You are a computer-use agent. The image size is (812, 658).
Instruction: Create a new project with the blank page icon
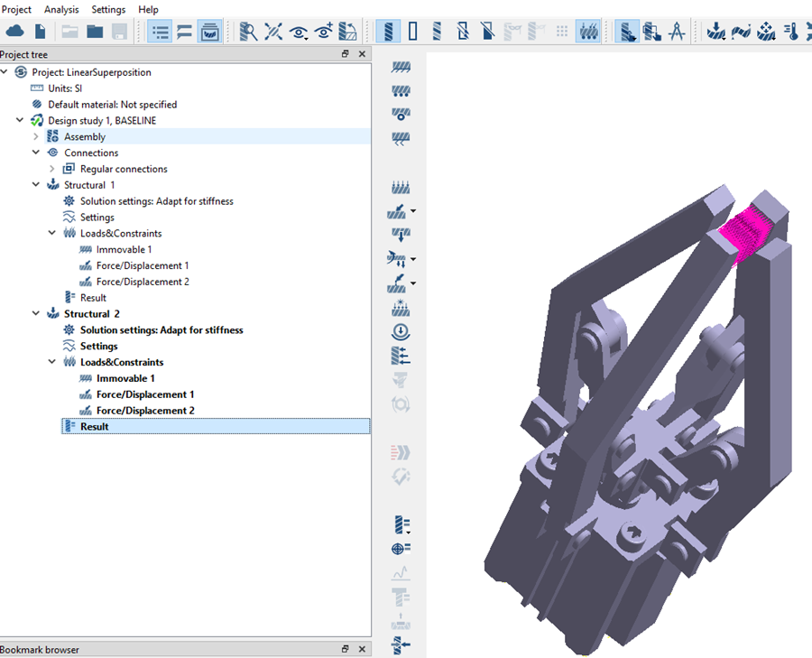click(41, 32)
